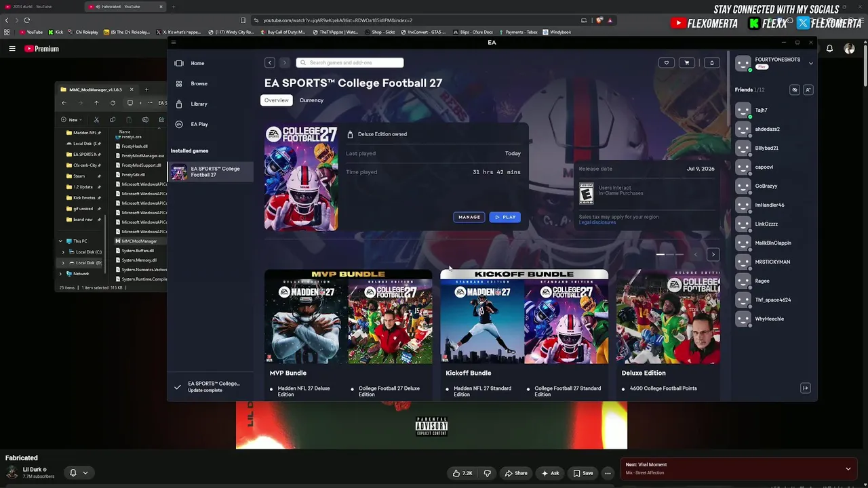Click the browser bookmark icon
This screenshot has width=868, height=488.
(x=243, y=20)
